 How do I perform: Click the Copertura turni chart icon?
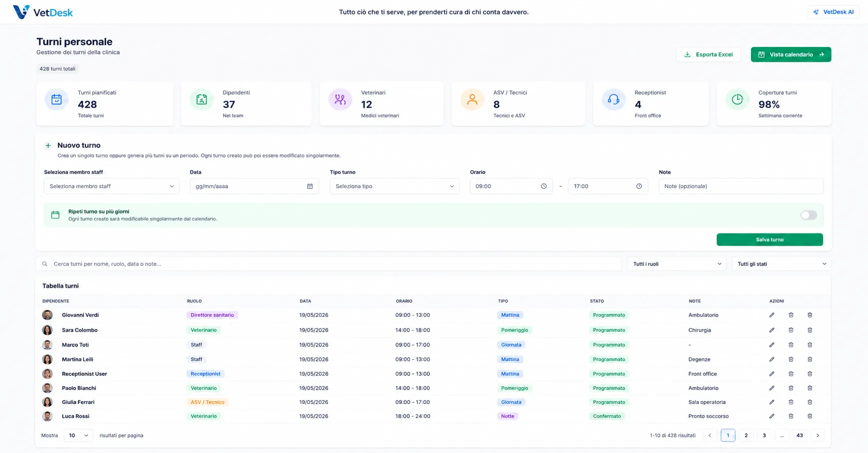click(737, 99)
